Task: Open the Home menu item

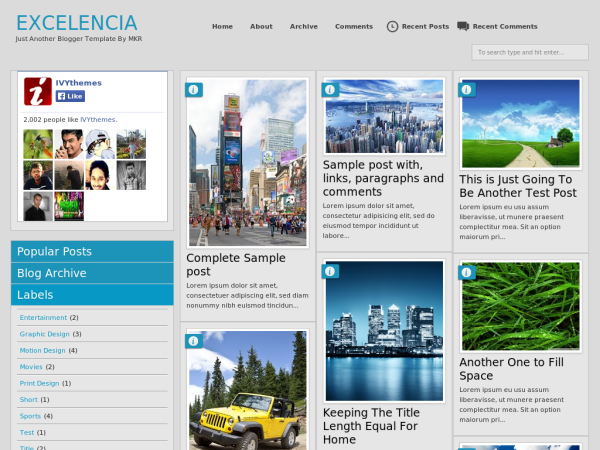Action: pyautogui.click(x=222, y=26)
